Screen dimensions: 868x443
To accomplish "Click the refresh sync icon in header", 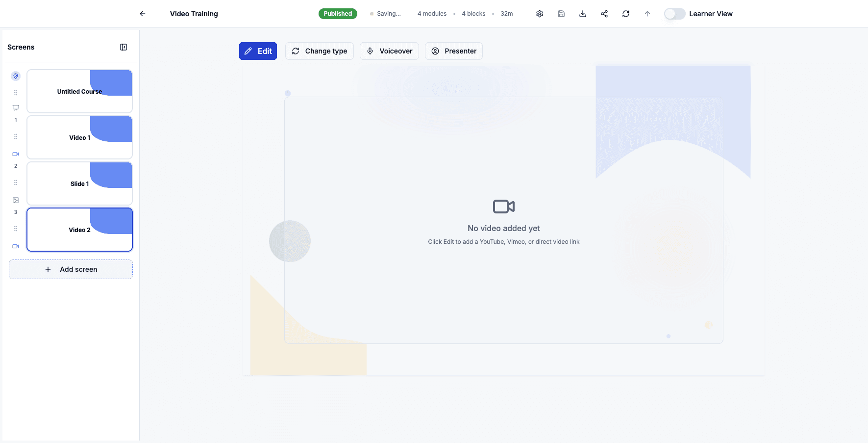I will coord(626,14).
